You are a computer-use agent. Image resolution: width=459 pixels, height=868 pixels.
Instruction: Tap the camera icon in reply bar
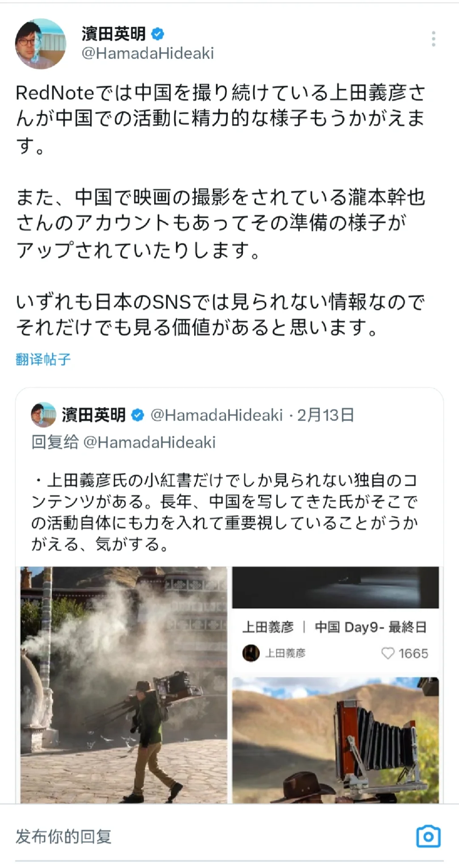pos(428,836)
